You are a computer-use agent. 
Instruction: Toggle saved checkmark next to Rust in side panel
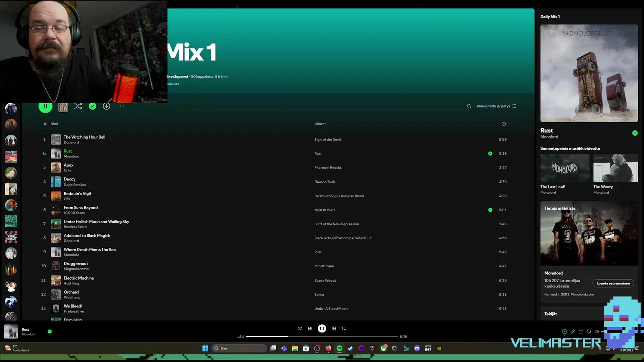(635, 133)
